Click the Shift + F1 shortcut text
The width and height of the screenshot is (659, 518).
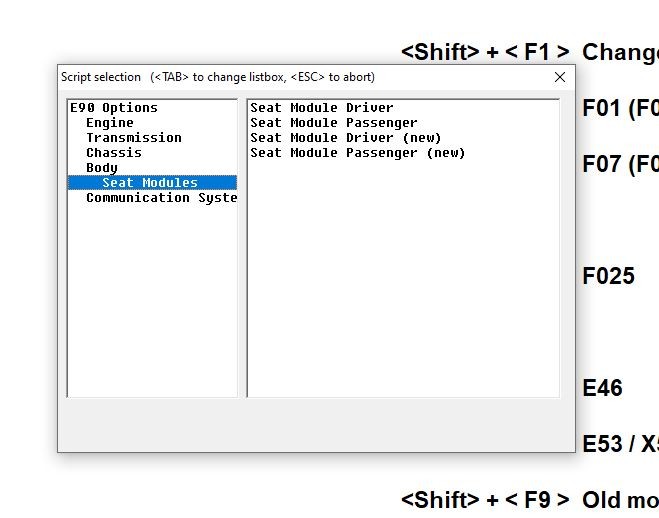(x=485, y=52)
